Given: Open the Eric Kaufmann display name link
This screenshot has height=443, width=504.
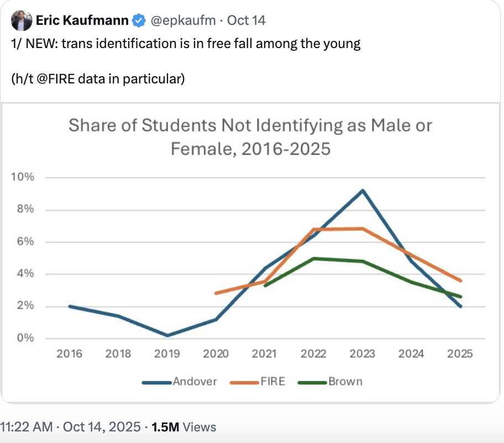Looking at the screenshot, I should coord(82,21).
